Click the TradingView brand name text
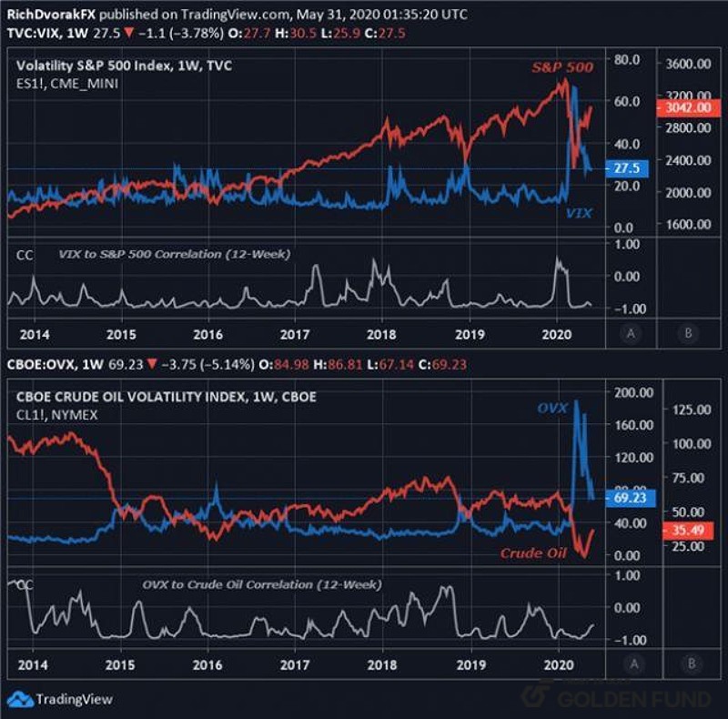 74,699
